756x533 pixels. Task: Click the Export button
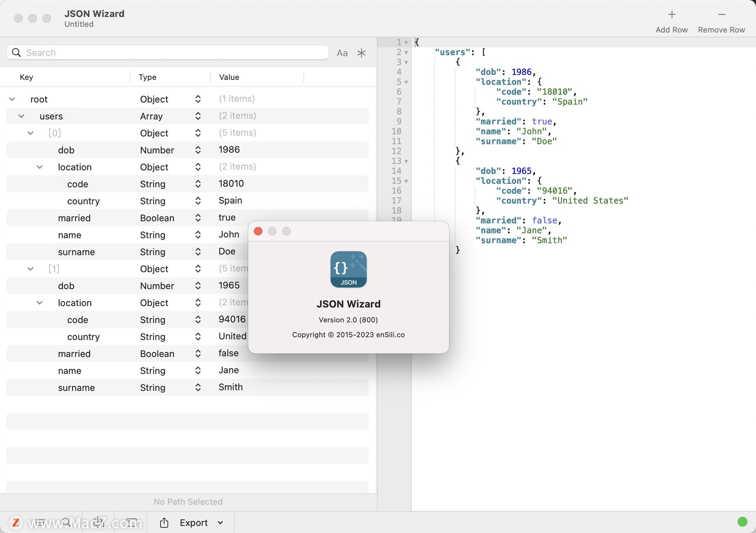click(193, 522)
